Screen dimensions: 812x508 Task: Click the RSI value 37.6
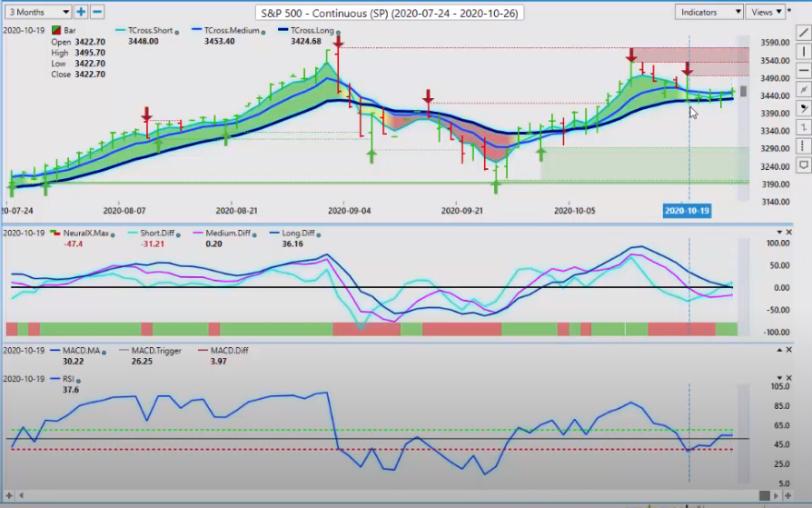click(71, 390)
